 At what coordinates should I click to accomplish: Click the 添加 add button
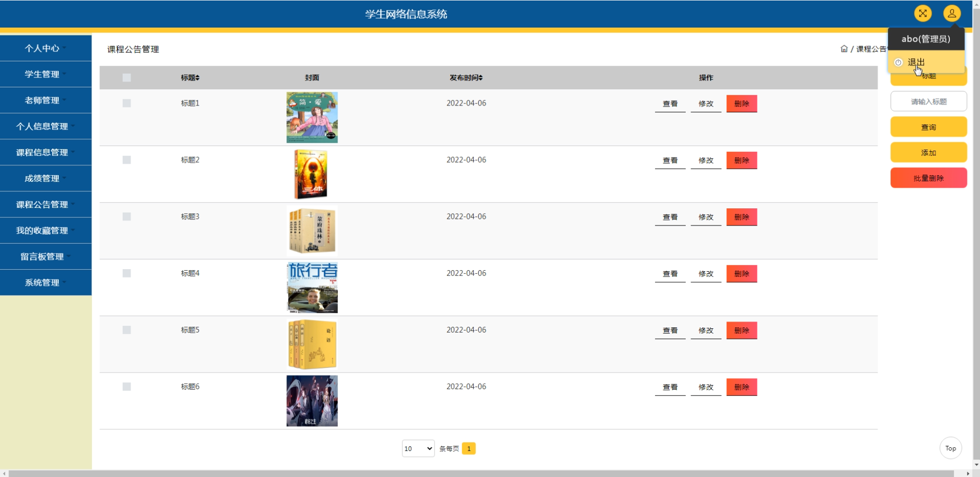coord(929,152)
